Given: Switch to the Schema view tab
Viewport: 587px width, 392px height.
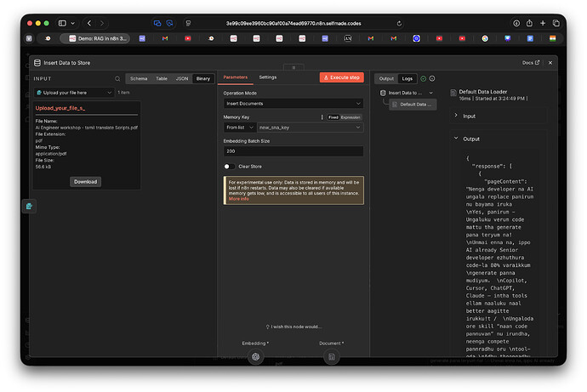Looking at the screenshot, I should click(x=139, y=78).
